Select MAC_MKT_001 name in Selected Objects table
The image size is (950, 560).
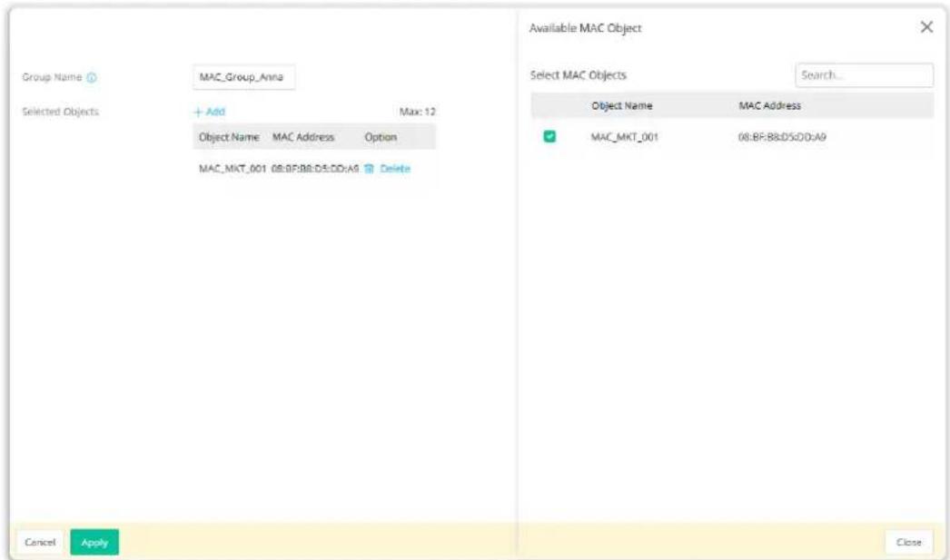point(233,168)
